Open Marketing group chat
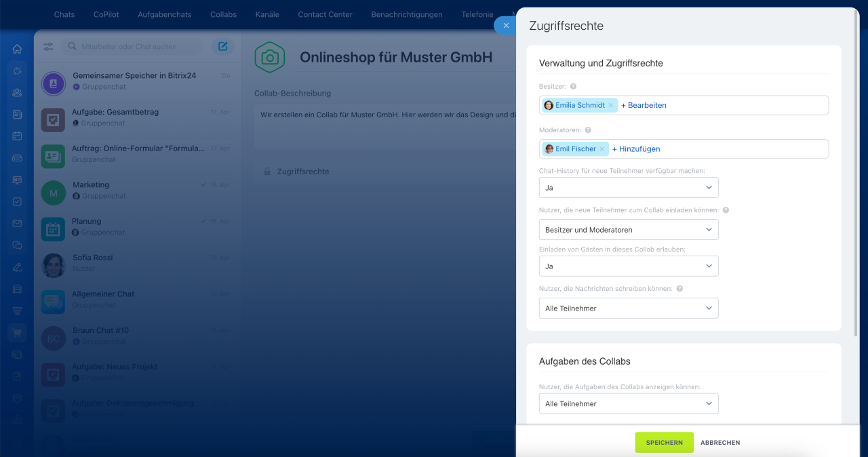Image resolution: width=868 pixels, height=457 pixels. [138, 193]
